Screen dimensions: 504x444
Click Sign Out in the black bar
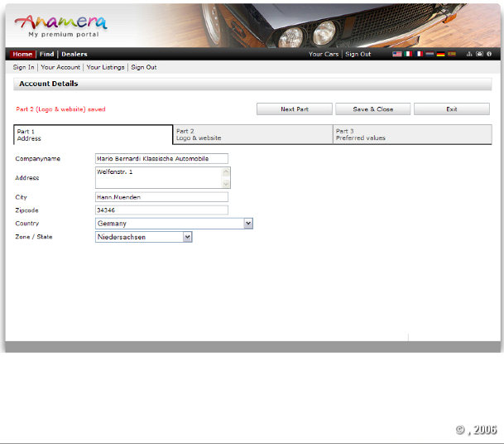[x=358, y=54]
